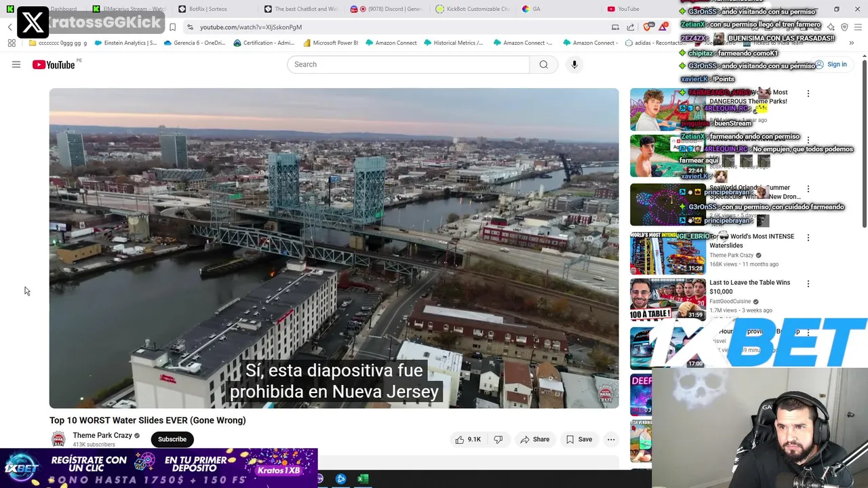The image size is (868, 488).
Task: Switch to the Discord browser tab
Action: (387, 9)
